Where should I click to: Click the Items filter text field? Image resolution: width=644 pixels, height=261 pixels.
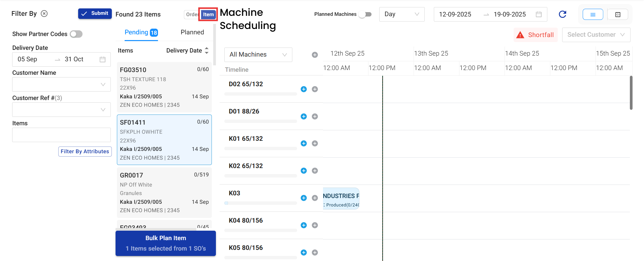point(61,135)
